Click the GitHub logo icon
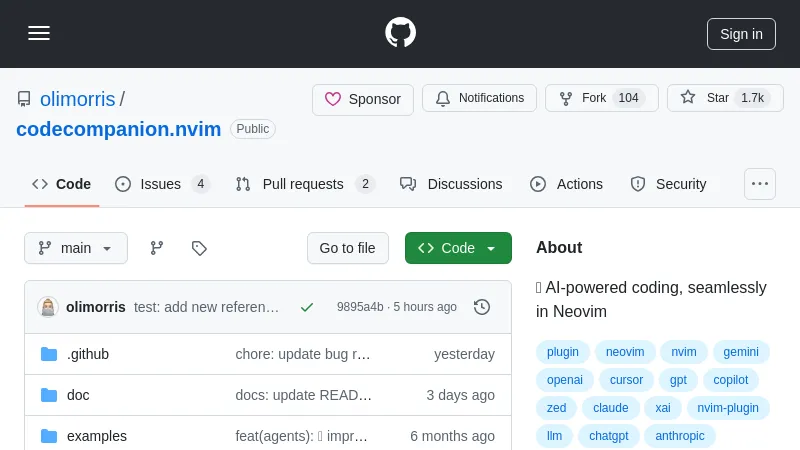The width and height of the screenshot is (800, 450). 400,33
